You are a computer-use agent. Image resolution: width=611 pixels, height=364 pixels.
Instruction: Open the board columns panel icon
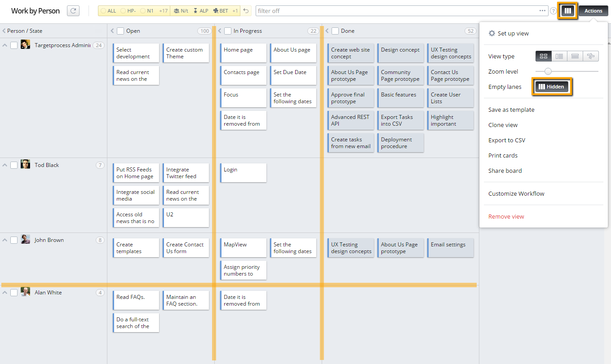click(567, 10)
